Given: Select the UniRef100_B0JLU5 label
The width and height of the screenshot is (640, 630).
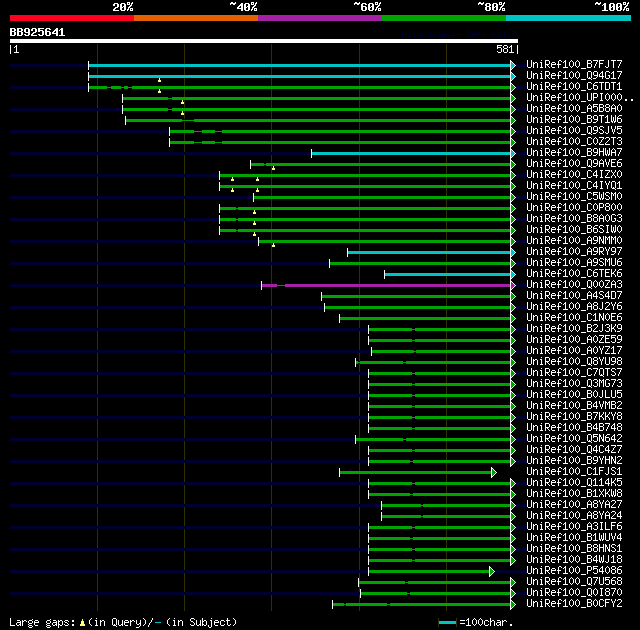Looking at the screenshot, I should (574, 395).
